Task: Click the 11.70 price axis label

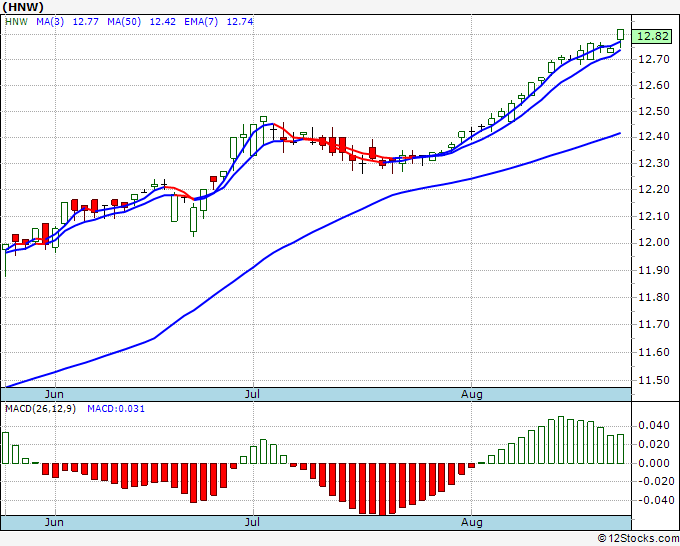Action: (654, 324)
